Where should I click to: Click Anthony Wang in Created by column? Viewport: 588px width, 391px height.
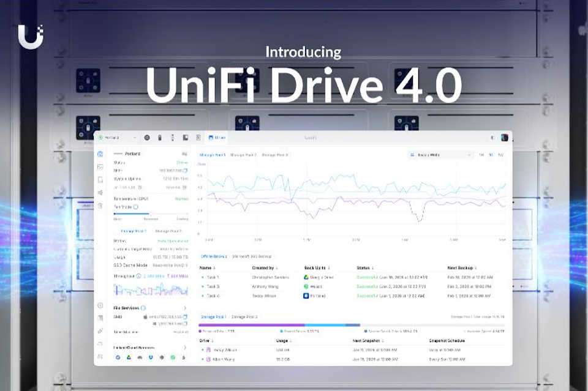point(265,286)
